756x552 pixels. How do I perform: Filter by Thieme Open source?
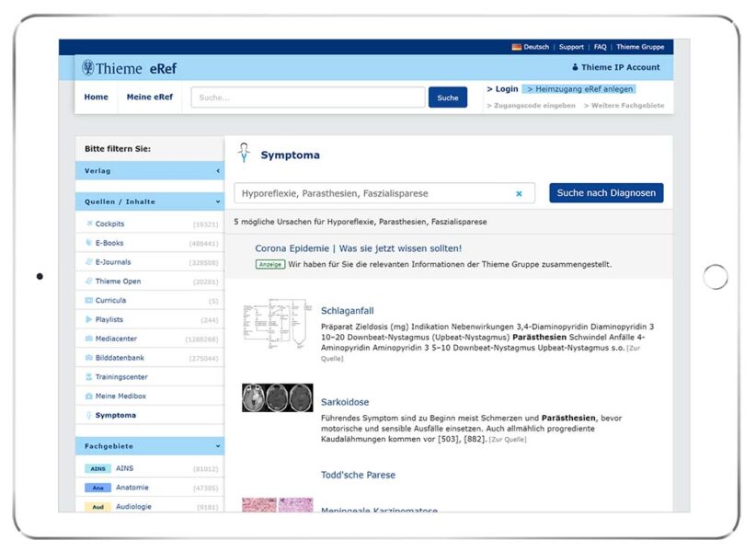coord(150,282)
